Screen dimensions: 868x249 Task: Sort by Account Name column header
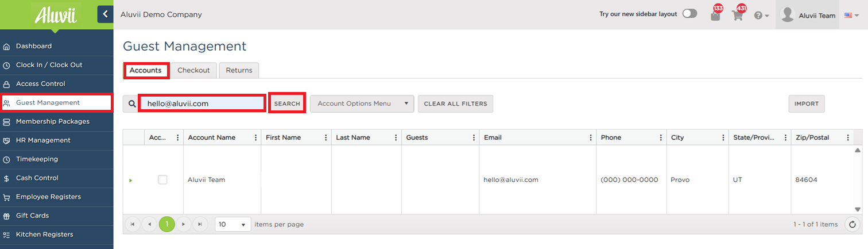click(x=211, y=137)
